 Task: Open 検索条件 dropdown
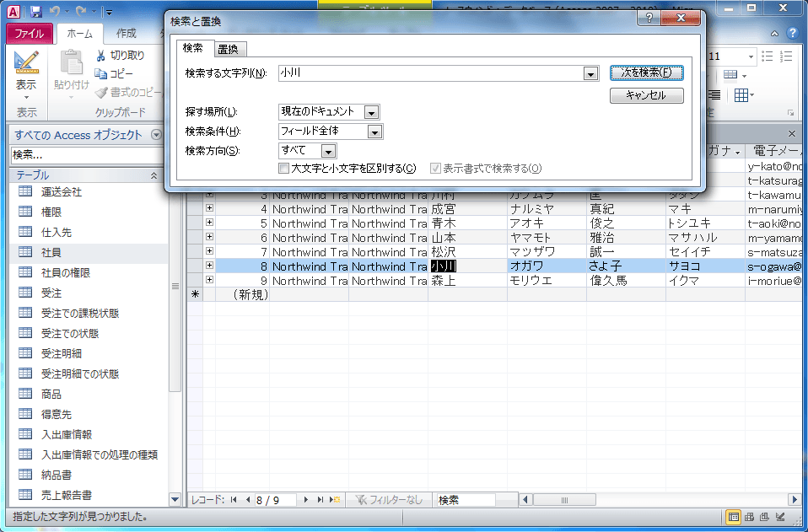tap(374, 132)
